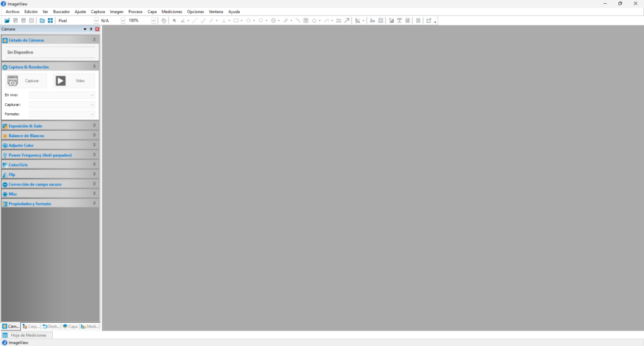Select the arc measurement tool
644x346 pixels.
297,21
